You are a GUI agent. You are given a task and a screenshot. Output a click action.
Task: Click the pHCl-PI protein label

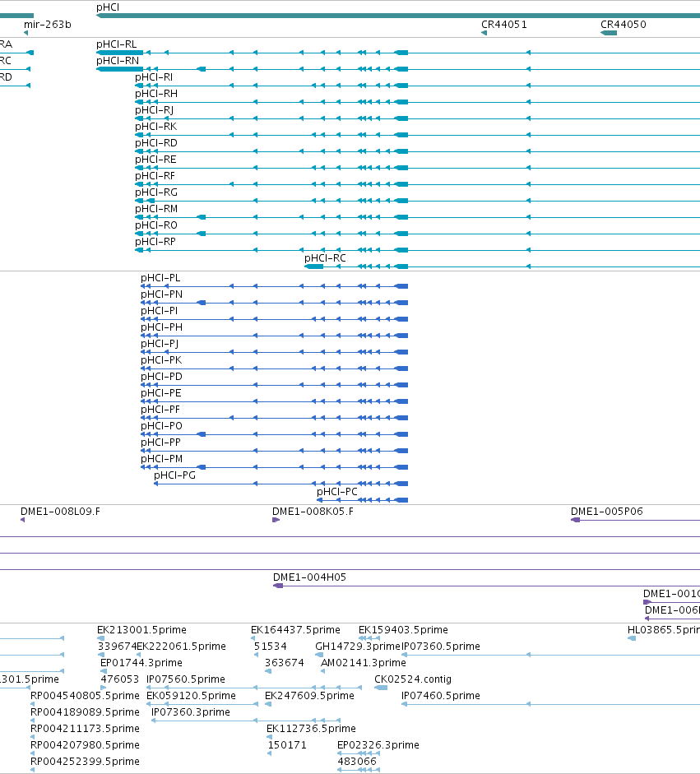pyautogui.click(x=160, y=310)
